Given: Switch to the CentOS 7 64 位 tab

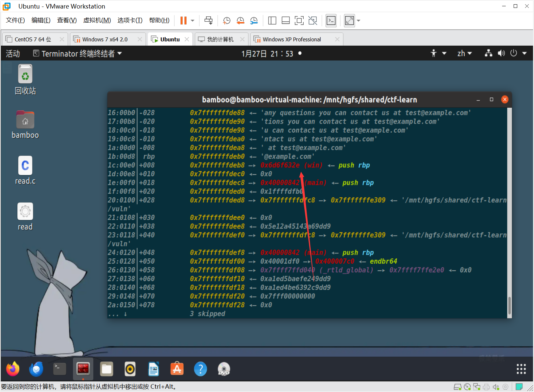Looking at the screenshot, I should point(35,39).
